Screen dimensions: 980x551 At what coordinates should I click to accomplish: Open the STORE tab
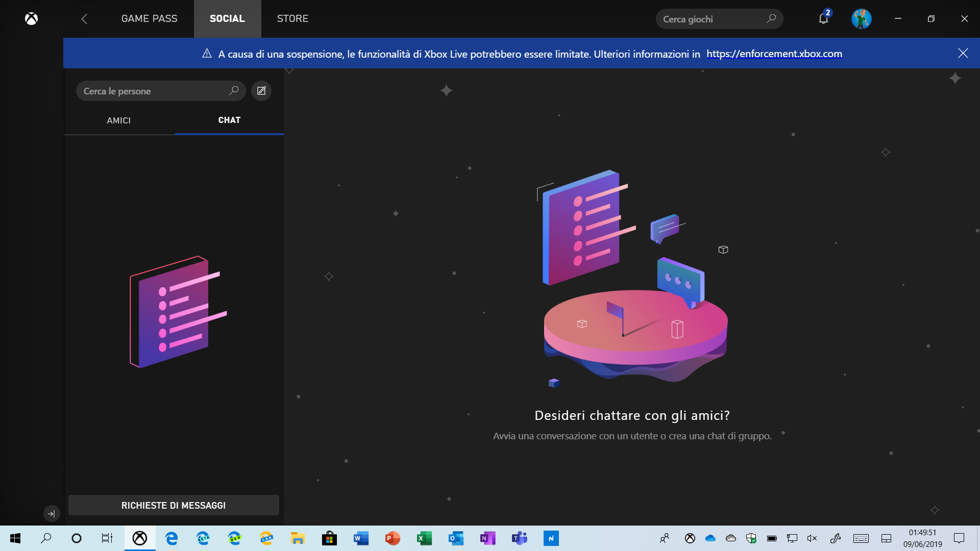click(x=292, y=19)
